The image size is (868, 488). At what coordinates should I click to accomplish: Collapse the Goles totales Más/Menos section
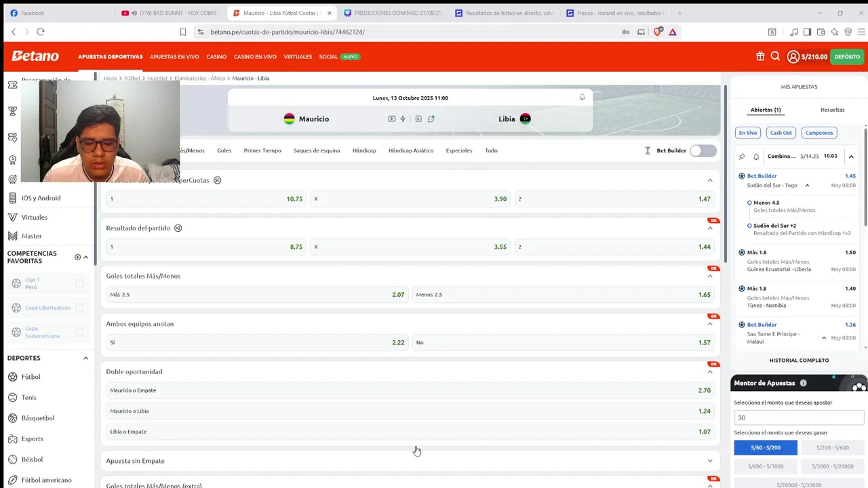[x=710, y=276]
